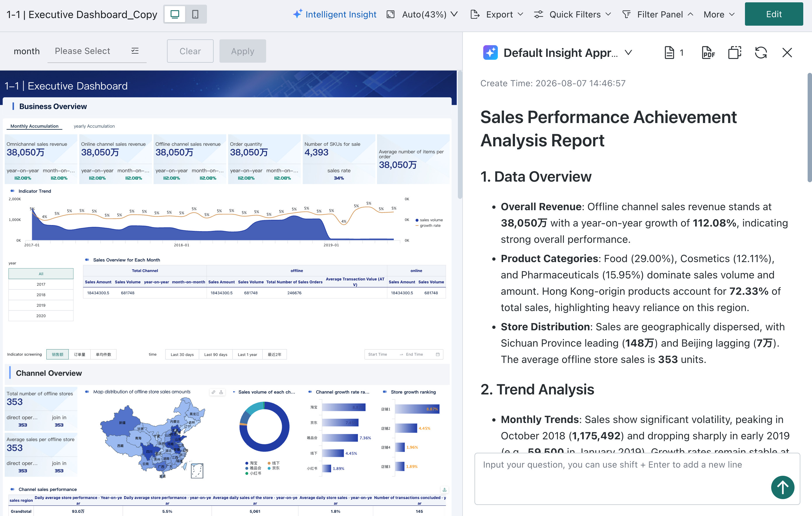812x516 pixels.
Task: Switch to mobile layout view icon
Action: 195,14
